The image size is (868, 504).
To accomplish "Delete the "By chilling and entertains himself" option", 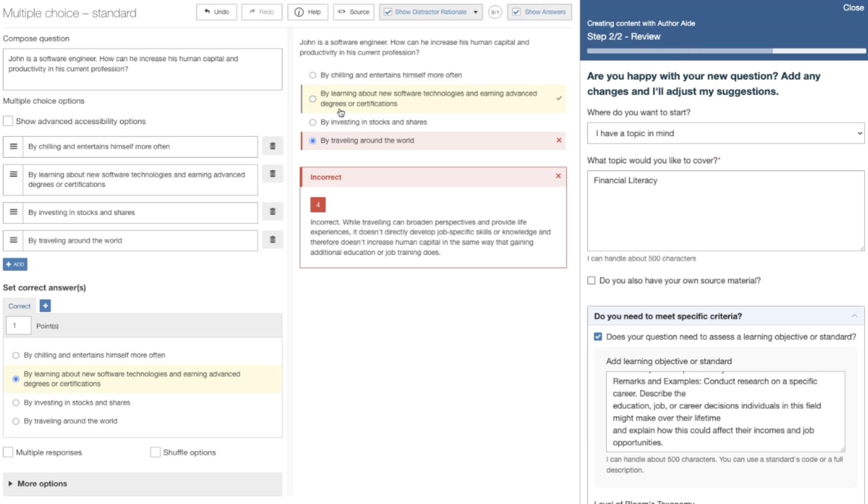I will 272,146.
